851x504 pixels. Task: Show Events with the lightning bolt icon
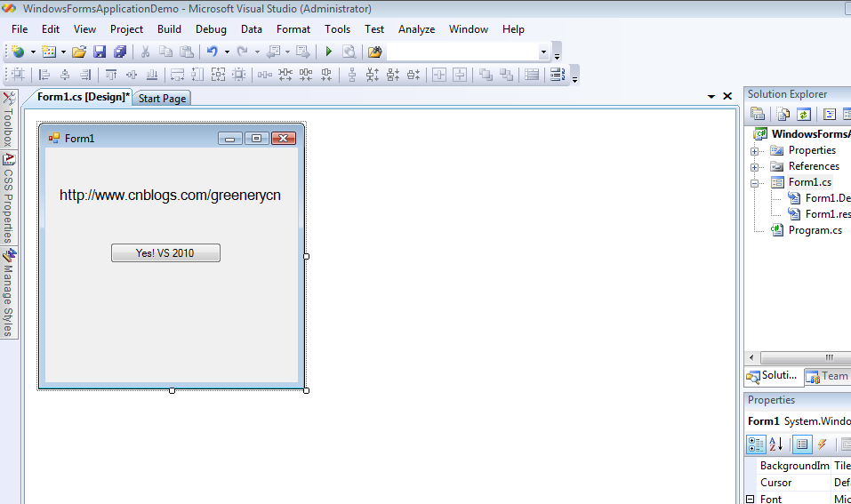pos(823,444)
